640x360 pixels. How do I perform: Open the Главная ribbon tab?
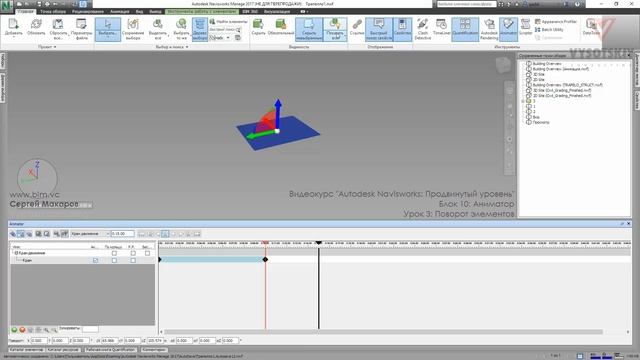tap(25, 11)
